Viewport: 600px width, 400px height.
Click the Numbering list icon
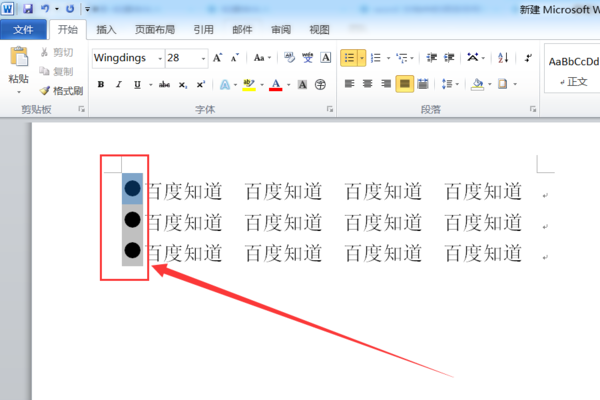376,58
